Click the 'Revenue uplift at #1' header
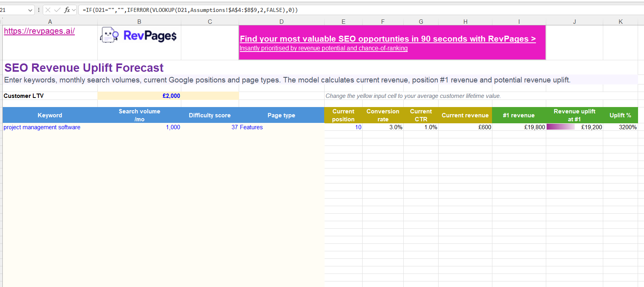Screen dimensions: 644x287 click(x=574, y=115)
